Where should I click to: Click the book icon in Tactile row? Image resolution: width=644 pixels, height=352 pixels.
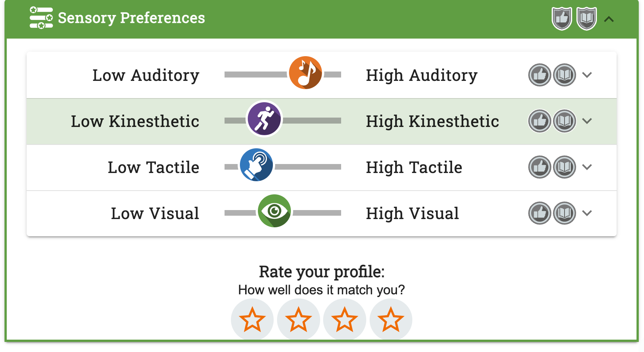click(x=565, y=167)
